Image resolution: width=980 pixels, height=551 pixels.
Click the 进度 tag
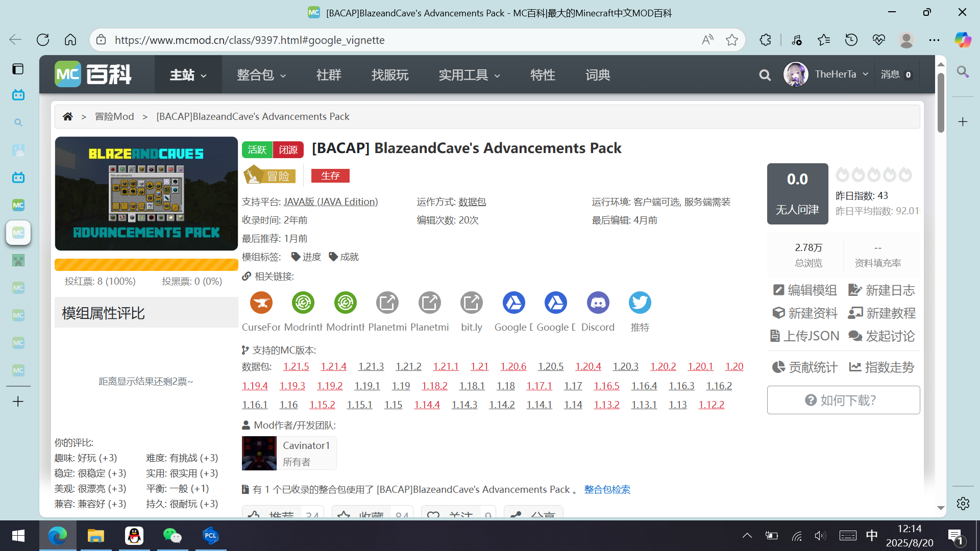point(306,257)
